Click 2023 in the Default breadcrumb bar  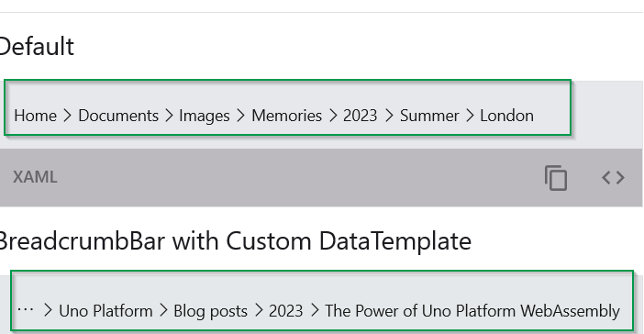(361, 116)
